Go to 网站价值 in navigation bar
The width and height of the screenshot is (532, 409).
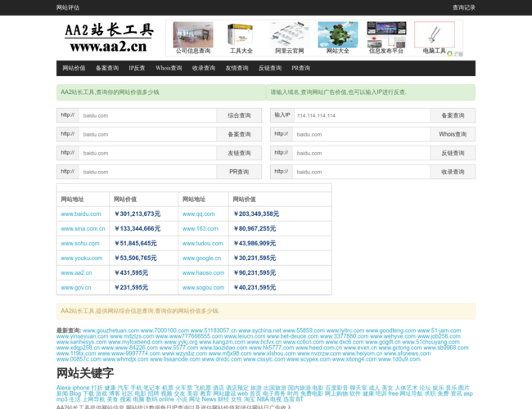(x=74, y=68)
